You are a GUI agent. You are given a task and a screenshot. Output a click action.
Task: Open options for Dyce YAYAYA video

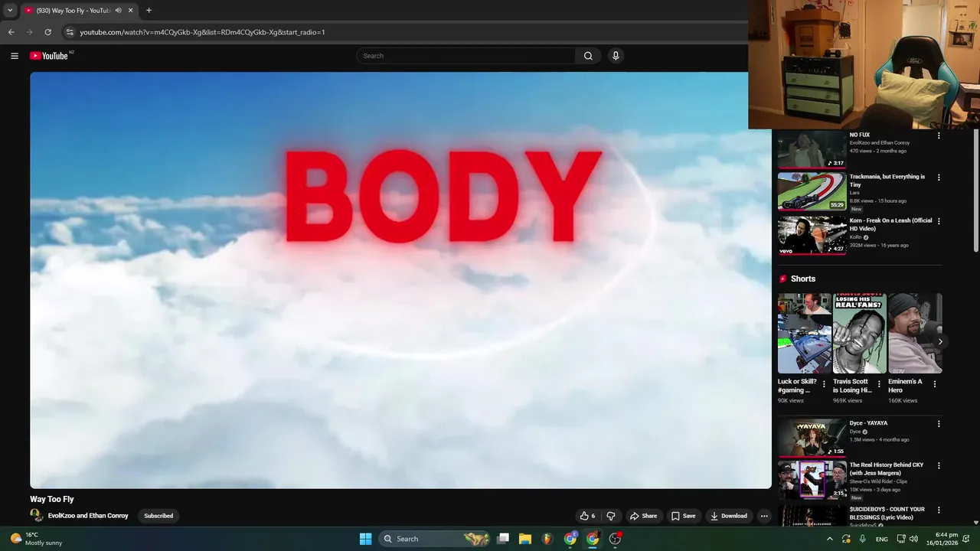(x=939, y=424)
